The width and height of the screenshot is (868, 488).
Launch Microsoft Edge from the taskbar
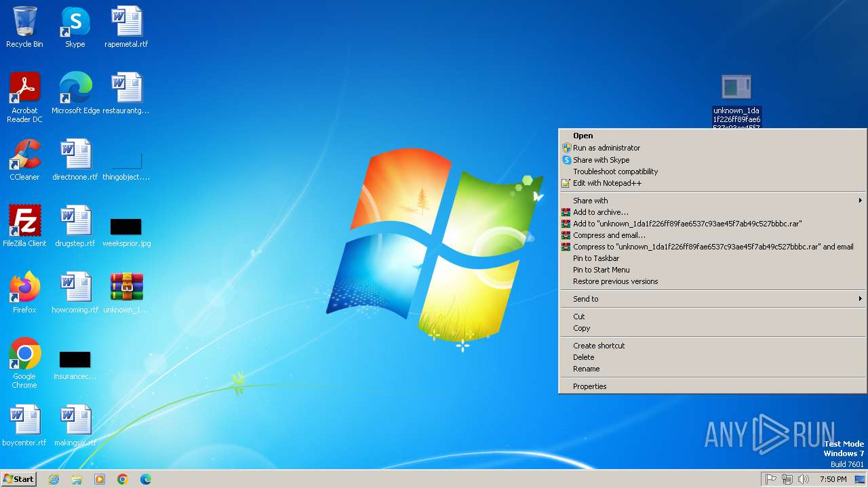[146, 479]
